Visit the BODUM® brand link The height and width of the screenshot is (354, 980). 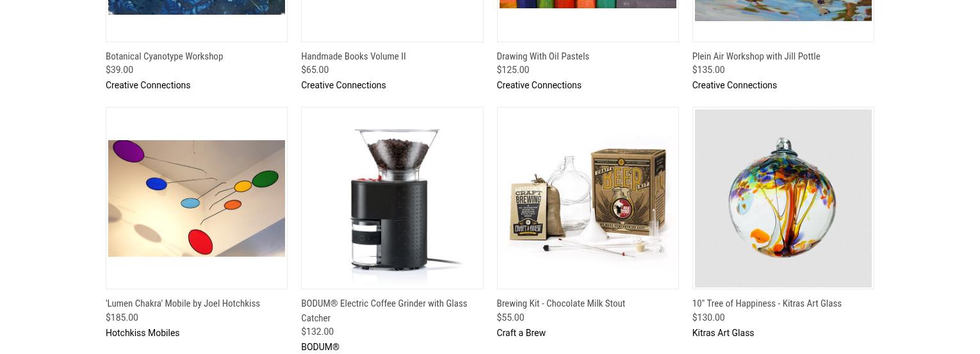tap(320, 347)
